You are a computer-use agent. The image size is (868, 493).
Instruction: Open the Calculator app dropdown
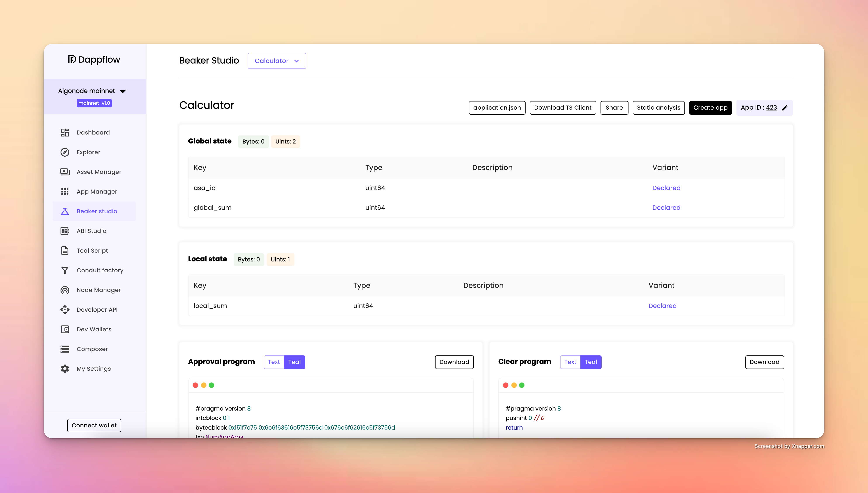(x=276, y=61)
